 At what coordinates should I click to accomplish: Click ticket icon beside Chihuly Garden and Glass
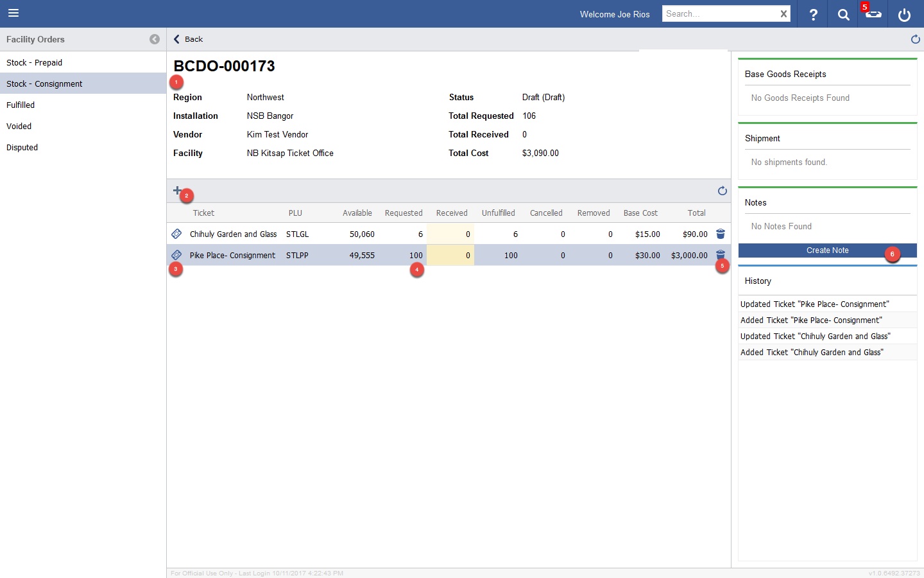pos(176,234)
